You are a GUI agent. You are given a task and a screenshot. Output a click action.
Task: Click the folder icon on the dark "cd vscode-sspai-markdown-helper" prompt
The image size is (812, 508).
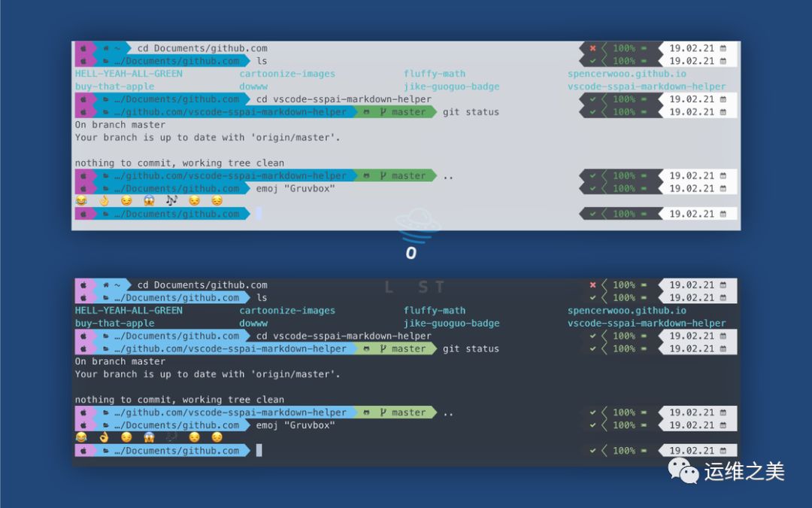tap(106, 336)
